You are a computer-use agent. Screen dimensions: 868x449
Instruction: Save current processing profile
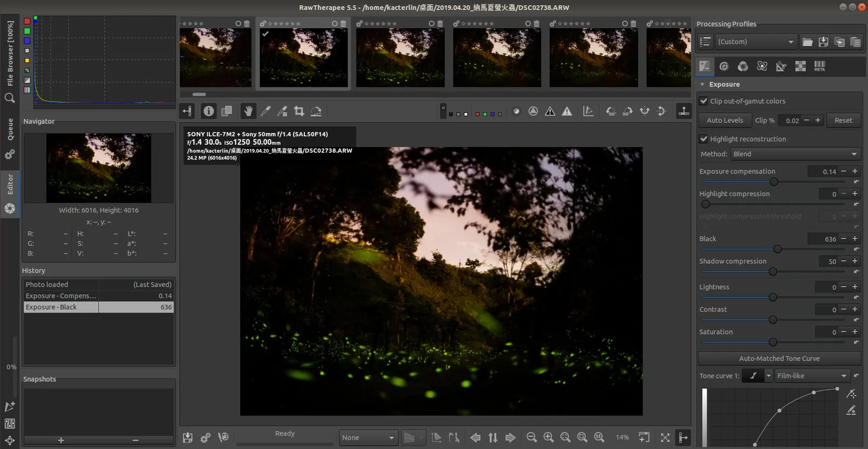824,42
